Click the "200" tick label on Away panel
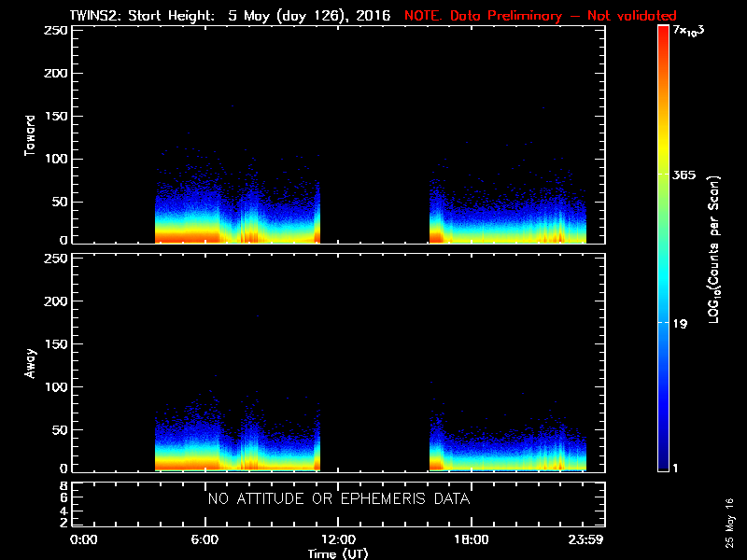747x560 pixels. coord(55,301)
